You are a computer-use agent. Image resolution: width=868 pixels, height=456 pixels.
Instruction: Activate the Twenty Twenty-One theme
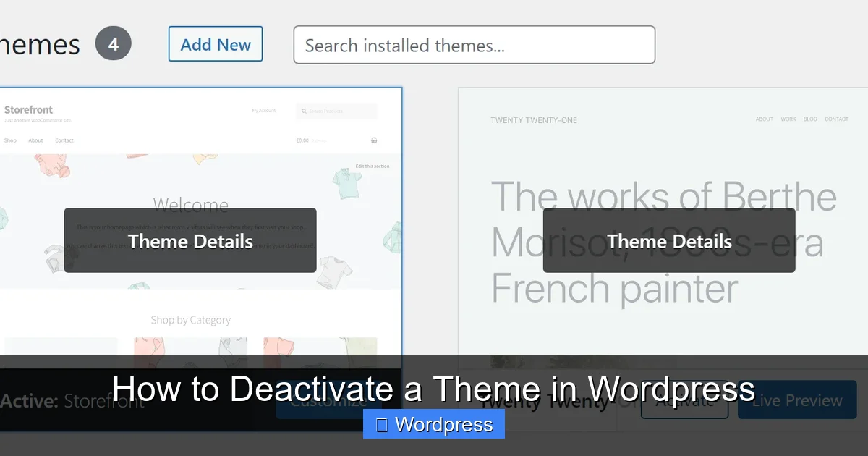[x=684, y=400]
